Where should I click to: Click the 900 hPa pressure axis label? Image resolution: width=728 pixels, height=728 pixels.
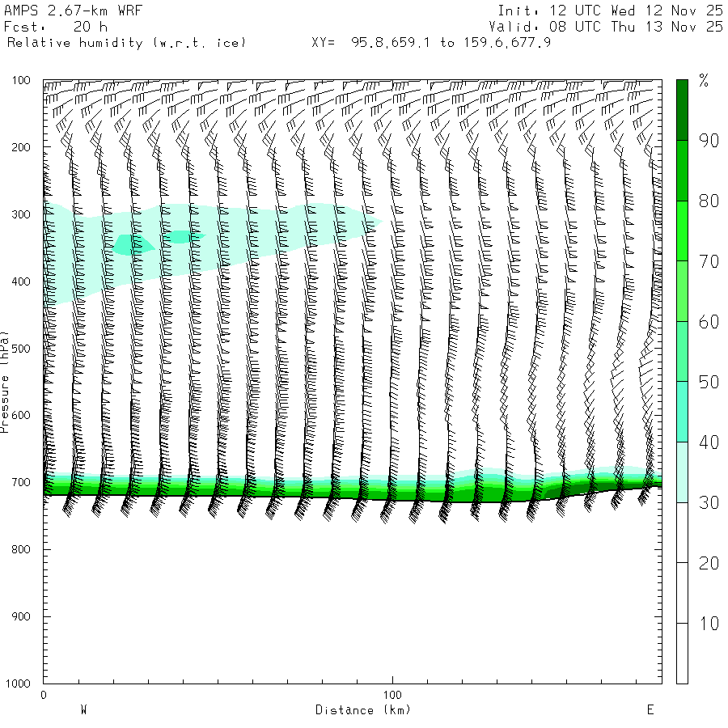click(x=21, y=616)
